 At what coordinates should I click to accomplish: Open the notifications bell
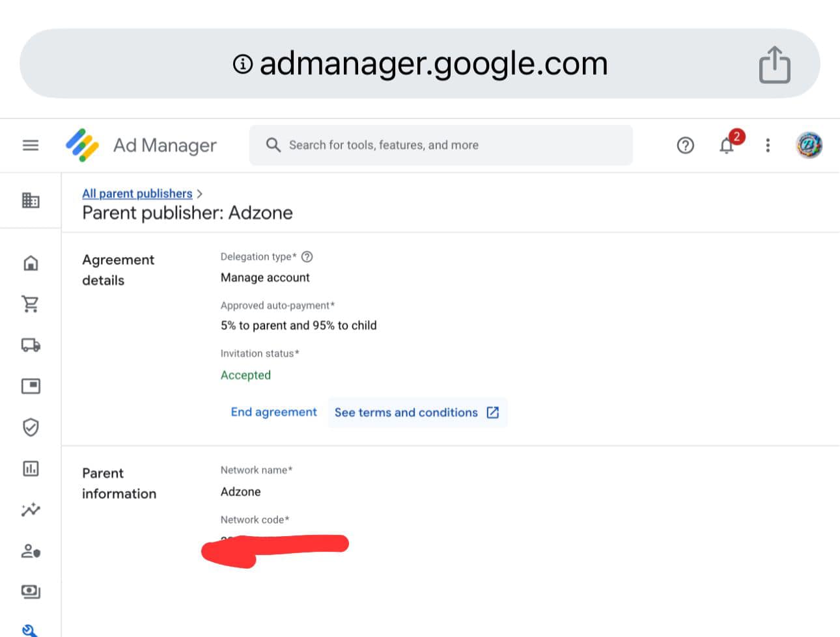[x=727, y=145]
